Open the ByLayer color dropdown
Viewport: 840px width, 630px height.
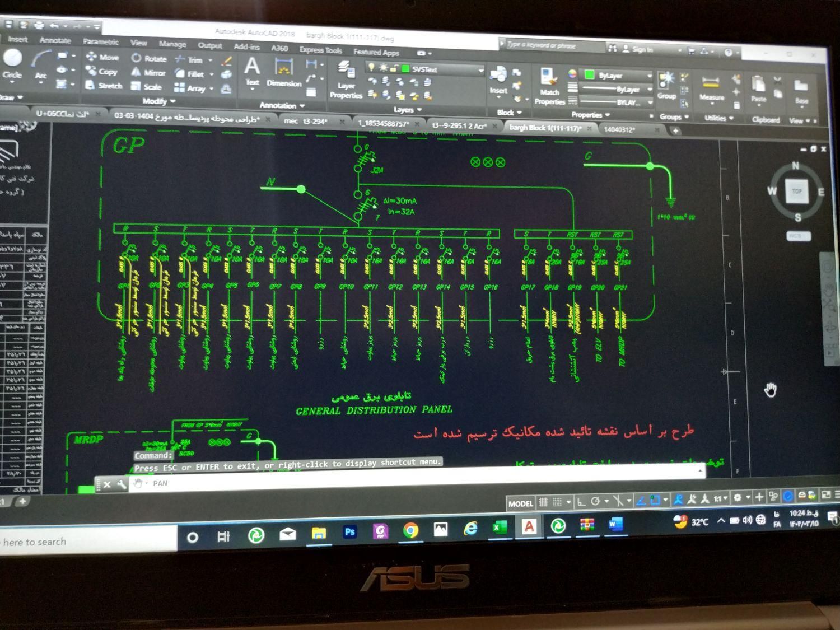coord(649,76)
